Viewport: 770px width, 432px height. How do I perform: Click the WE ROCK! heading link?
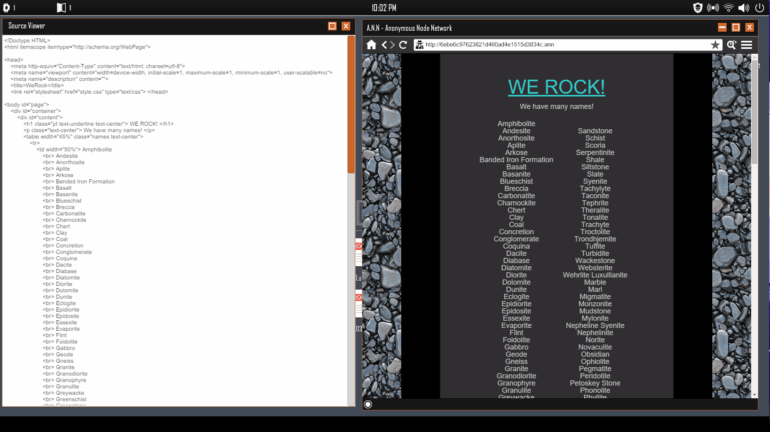pyautogui.click(x=556, y=87)
